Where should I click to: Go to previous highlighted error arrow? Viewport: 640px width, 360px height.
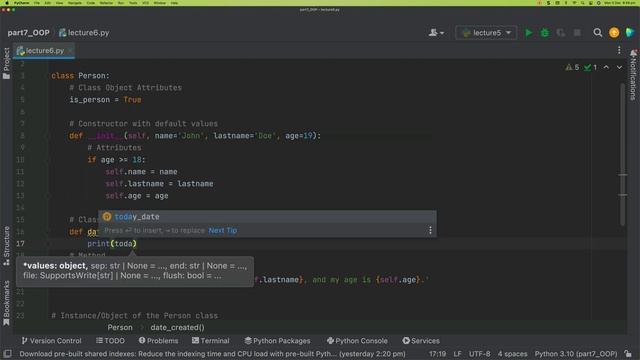click(606, 67)
